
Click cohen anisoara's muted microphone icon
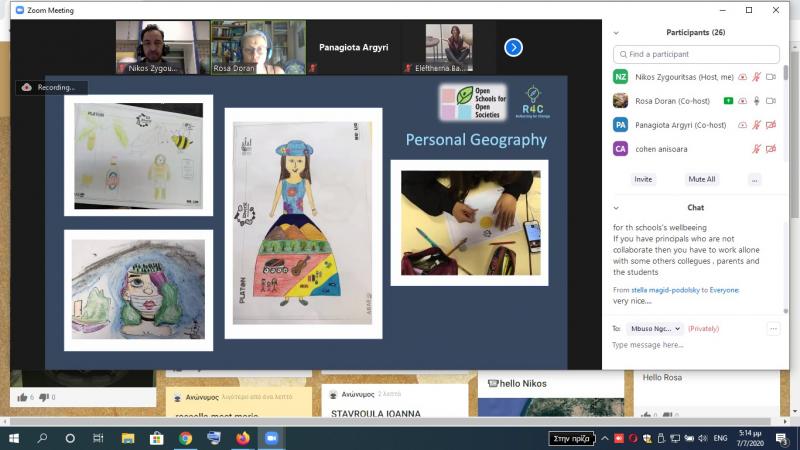[756, 149]
